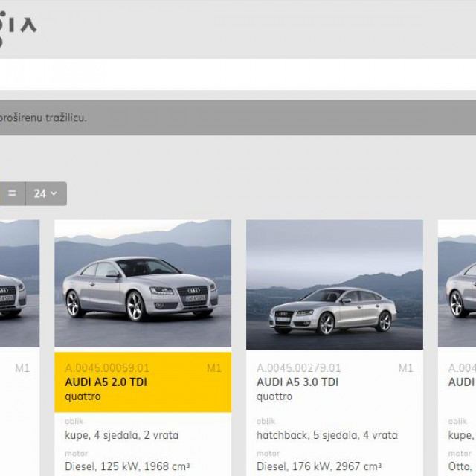
Task: Click 'kupe, 4 sjedala, 2 vrata' text
Action: (121, 435)
